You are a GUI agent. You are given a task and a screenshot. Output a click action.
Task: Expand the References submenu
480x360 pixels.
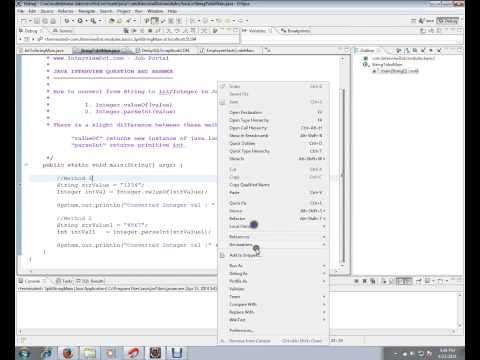pos(273,237)
